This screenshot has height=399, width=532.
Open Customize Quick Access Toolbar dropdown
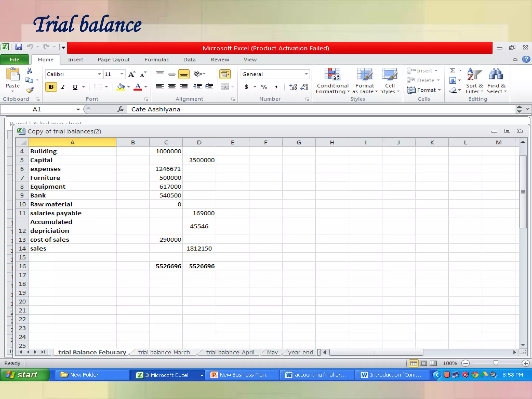(63, 47)
